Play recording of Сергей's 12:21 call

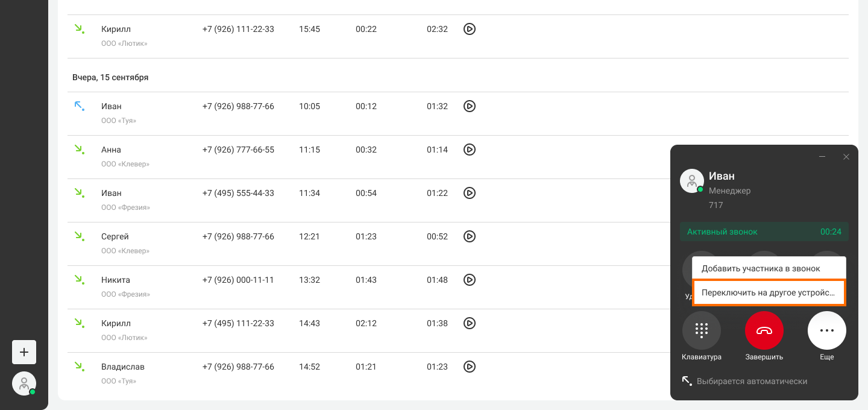[x=470, y=236]
